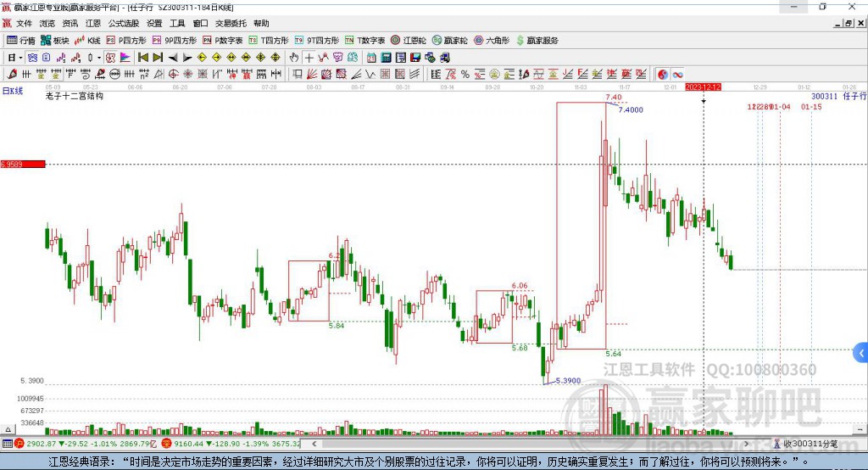The height and width of the screenshot is (470, 868).
Task: Select the red fan lines tool
Action: [x=311, y=75]
